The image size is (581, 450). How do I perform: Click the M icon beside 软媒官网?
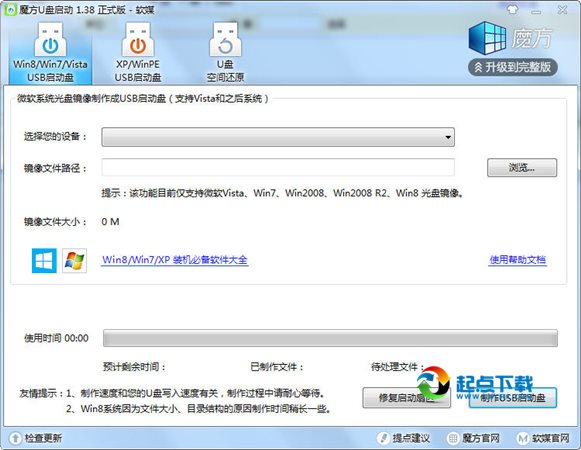(x=522, y=439)
